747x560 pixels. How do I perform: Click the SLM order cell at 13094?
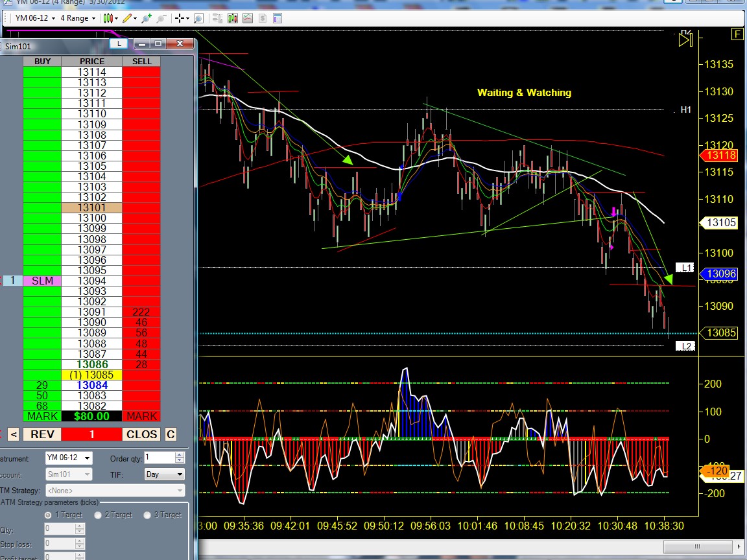coord(42,281)
